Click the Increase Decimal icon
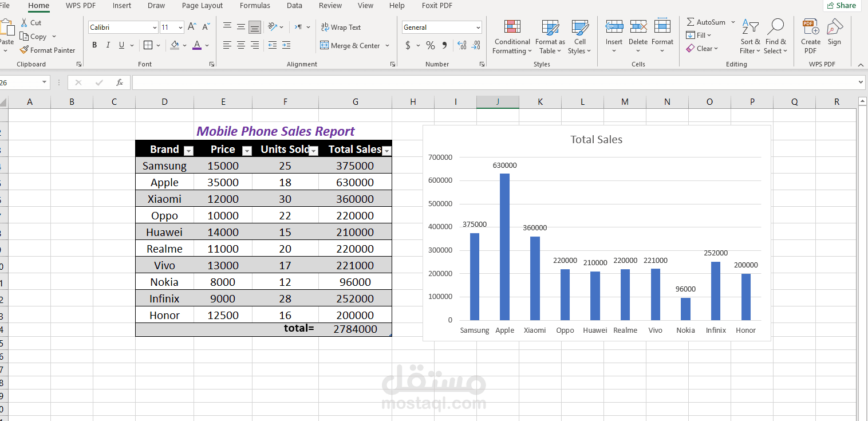Screen dimensions: 868x421 [462, 45]
